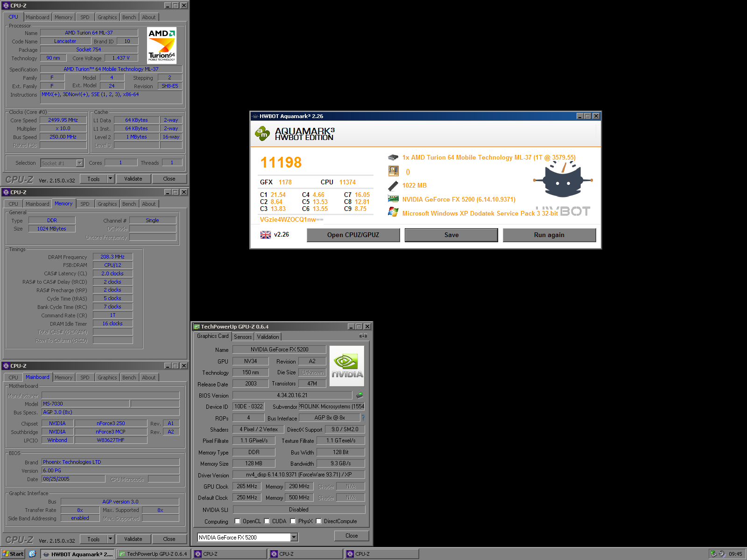Click the Bus Speed 250.00 MHz value
Image resolution: width=747 pixels, height=560 pixels.
pos(63,137)
